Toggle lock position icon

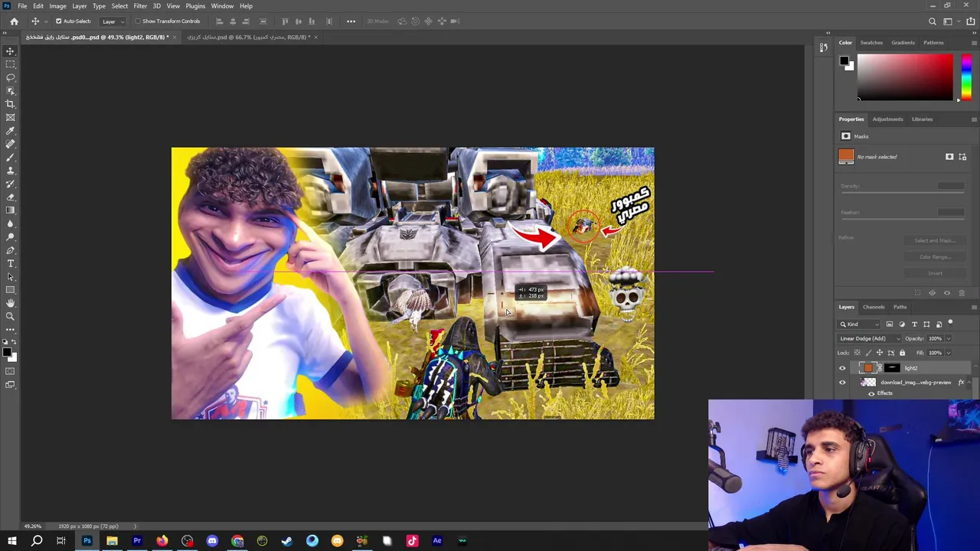pyautogui.click(x=879, y=353)
